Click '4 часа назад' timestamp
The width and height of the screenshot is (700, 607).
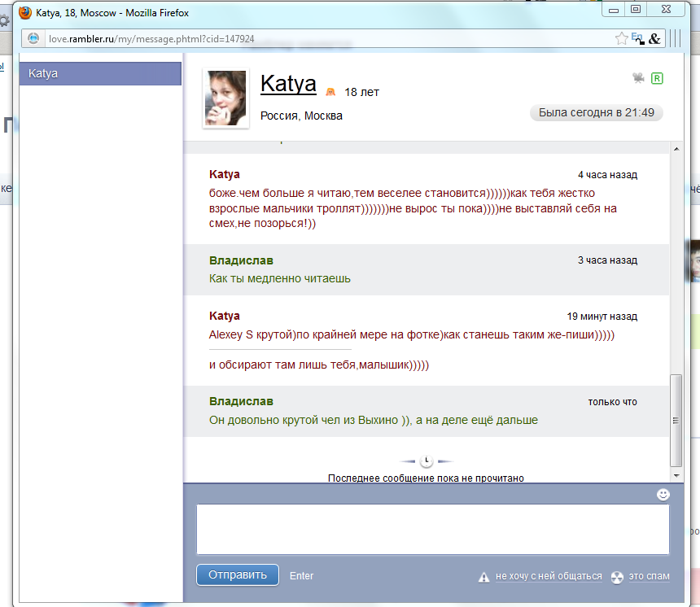click(x=607, y=175)
